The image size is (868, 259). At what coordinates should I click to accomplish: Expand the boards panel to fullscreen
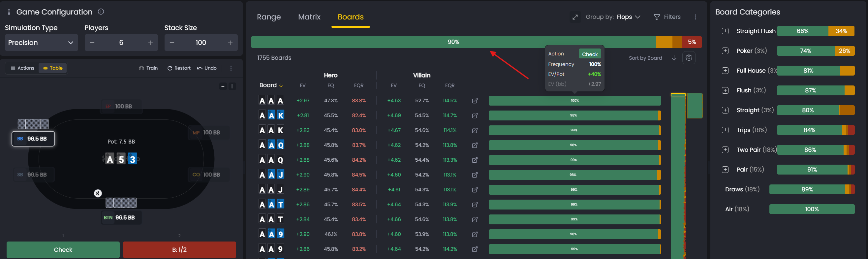tap(575, 17)
